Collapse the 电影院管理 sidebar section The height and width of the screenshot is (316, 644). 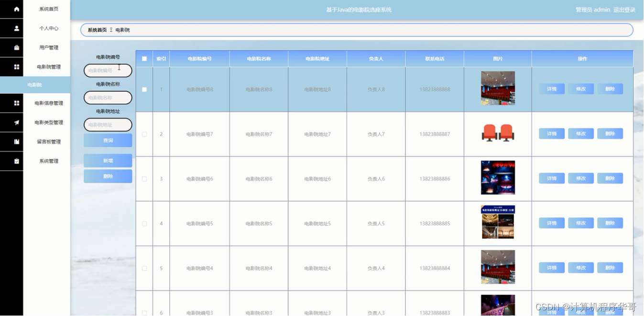[x=49, y=66]
